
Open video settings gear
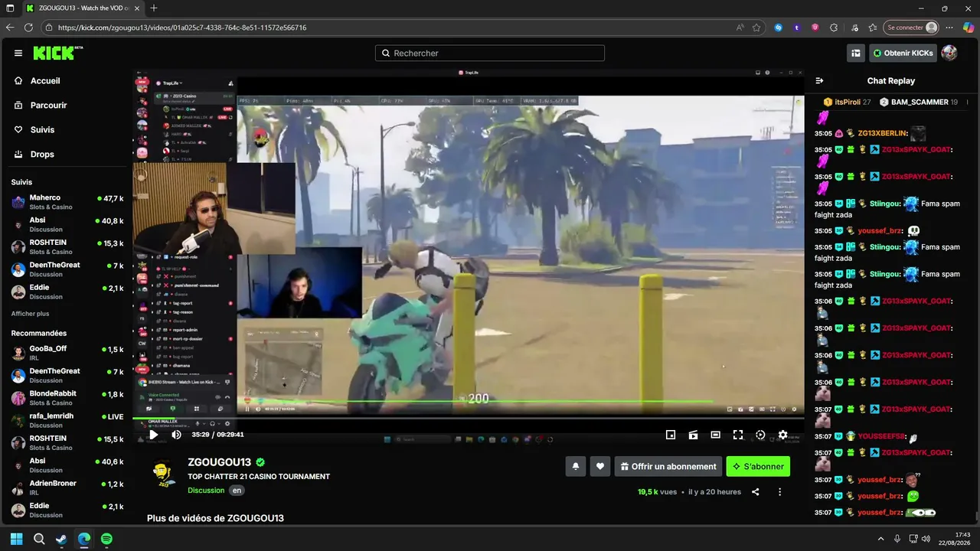(x=782, y=435)
